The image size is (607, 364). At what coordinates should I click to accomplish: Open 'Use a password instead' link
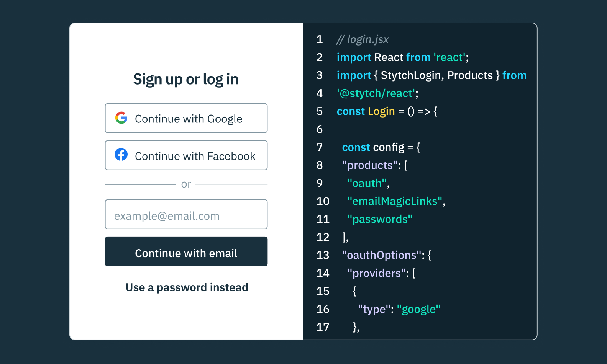187,287
